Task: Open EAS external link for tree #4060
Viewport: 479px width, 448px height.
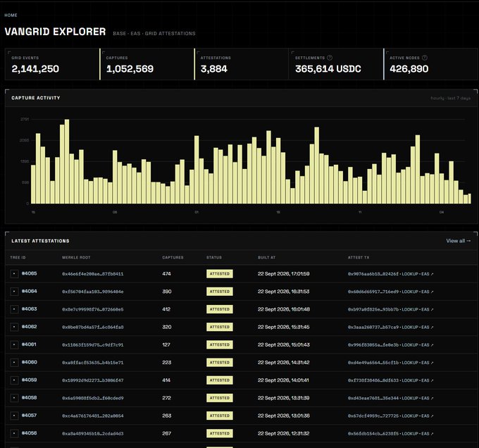Action: [428, 363]
